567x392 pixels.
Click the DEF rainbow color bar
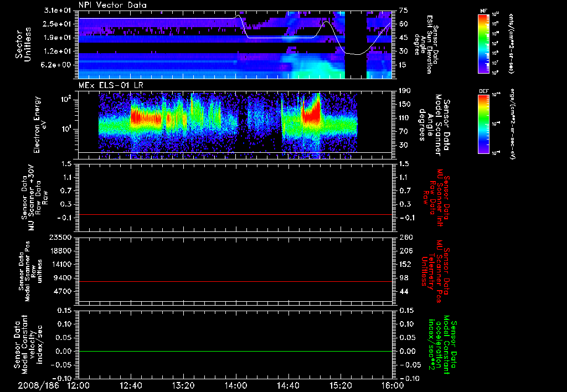click(x=483, y=124)
